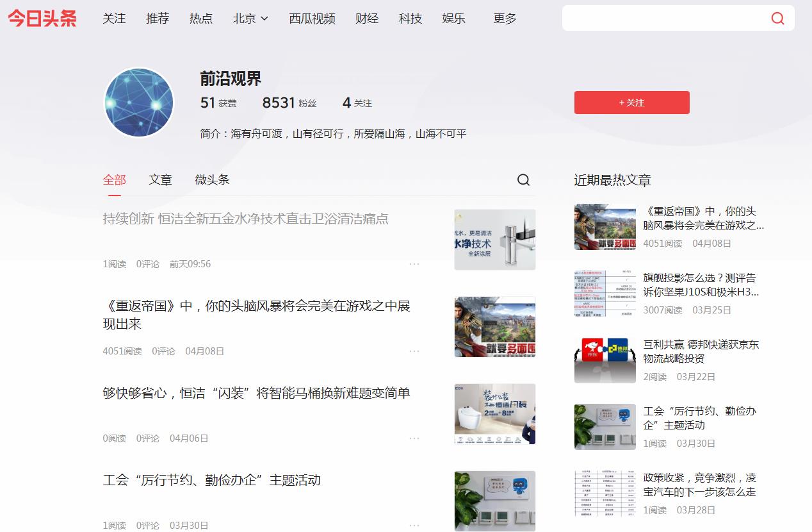The image size is (812, 532).
Task: Open the 更多 navigation menu
Action: pyautogui.click(x=505, y=19)
